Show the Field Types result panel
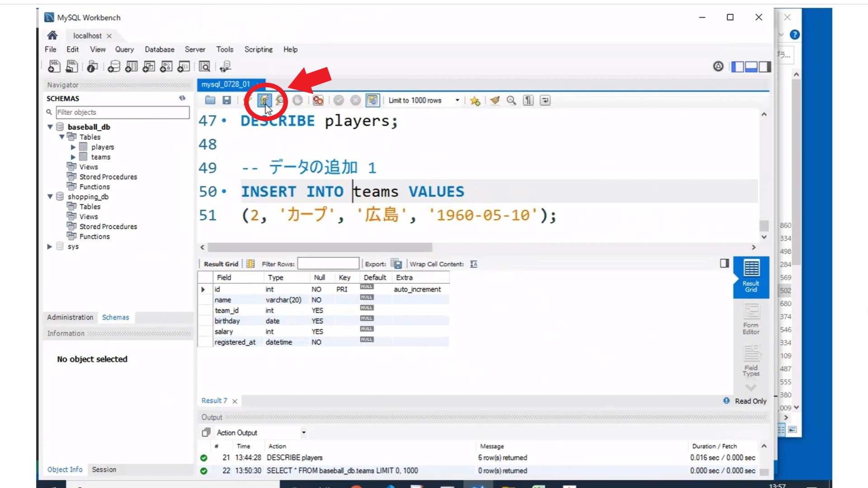Image resolution: width=868 pixels, height=488 pixels. coord(750,361)
